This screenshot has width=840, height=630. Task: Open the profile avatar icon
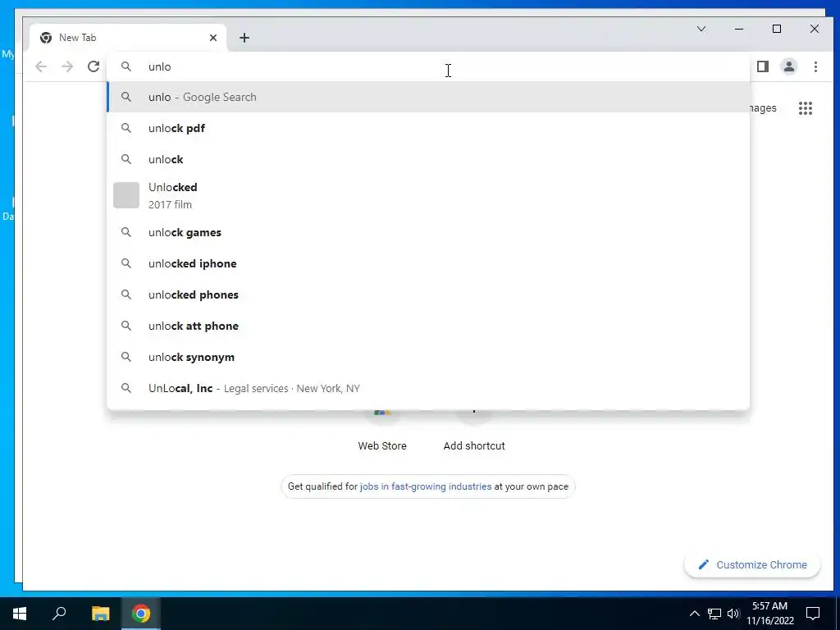789,66
